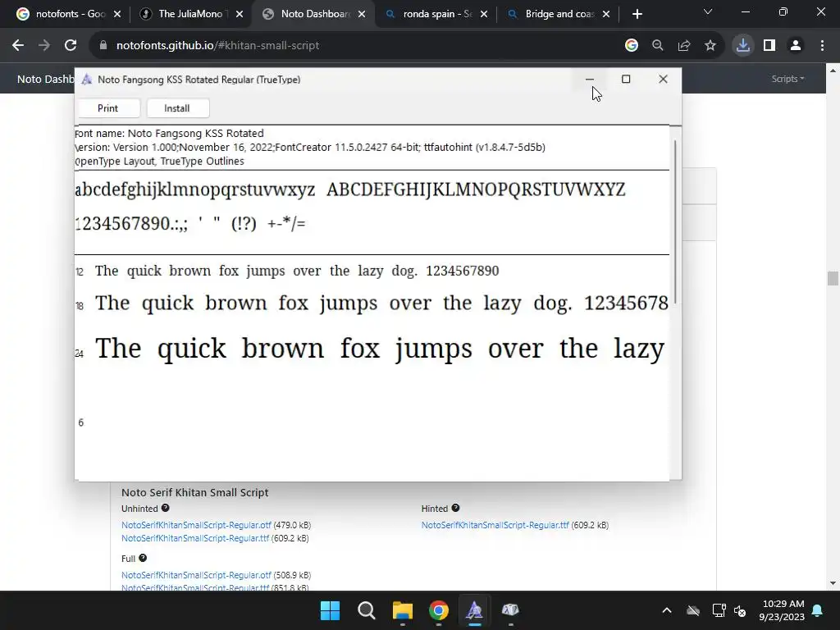The height and width of the screenshot is (630, 840).
Task: Open the last taskbar app icon
Action: pos(510,610)
